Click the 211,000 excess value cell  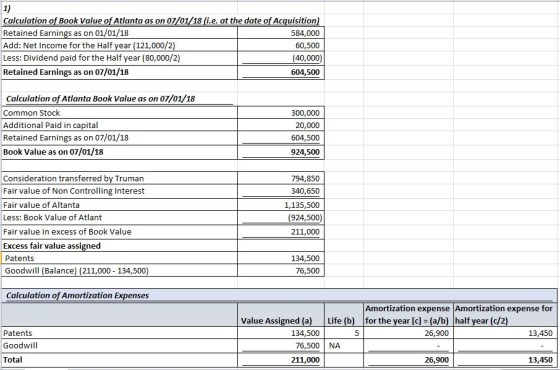(281, 232)
